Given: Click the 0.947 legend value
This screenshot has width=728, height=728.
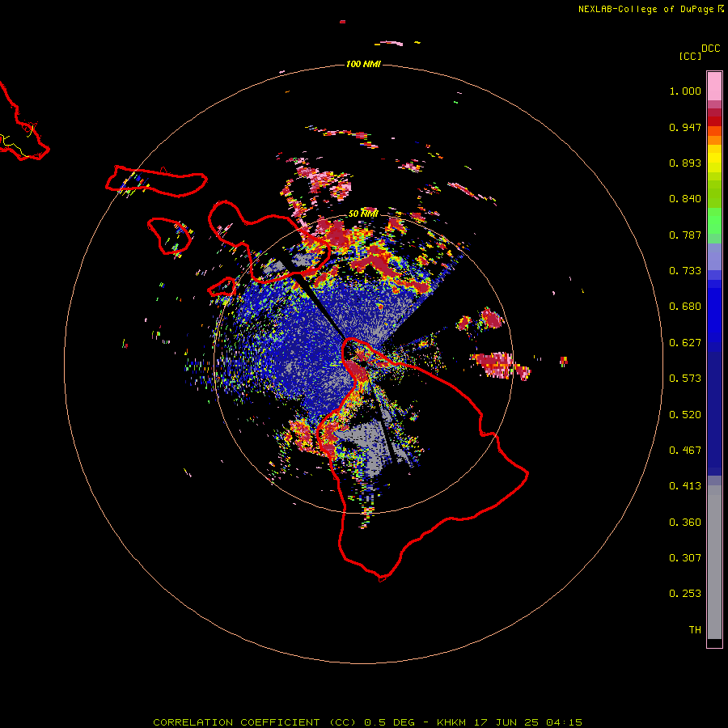Looking at the screenshot, I should click(685, 127).
